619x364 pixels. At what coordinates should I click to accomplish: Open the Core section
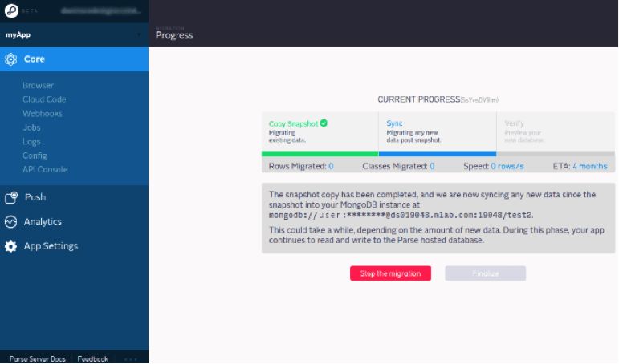point(74,59)
